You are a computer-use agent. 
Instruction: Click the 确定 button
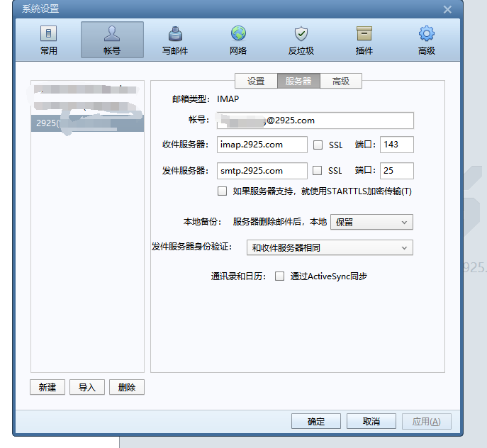(316, 421)
